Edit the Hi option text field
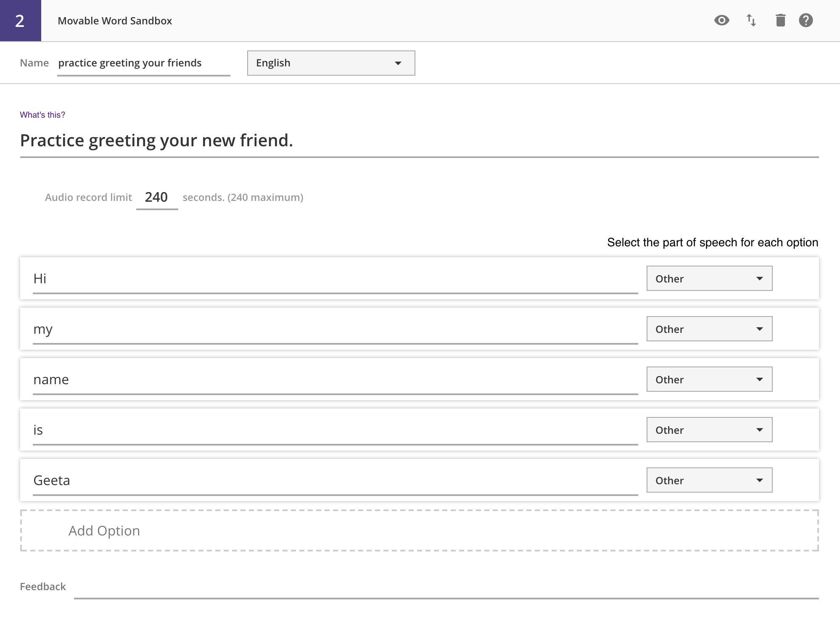Viewport: 840px width, 633px height. coord(335,279)
